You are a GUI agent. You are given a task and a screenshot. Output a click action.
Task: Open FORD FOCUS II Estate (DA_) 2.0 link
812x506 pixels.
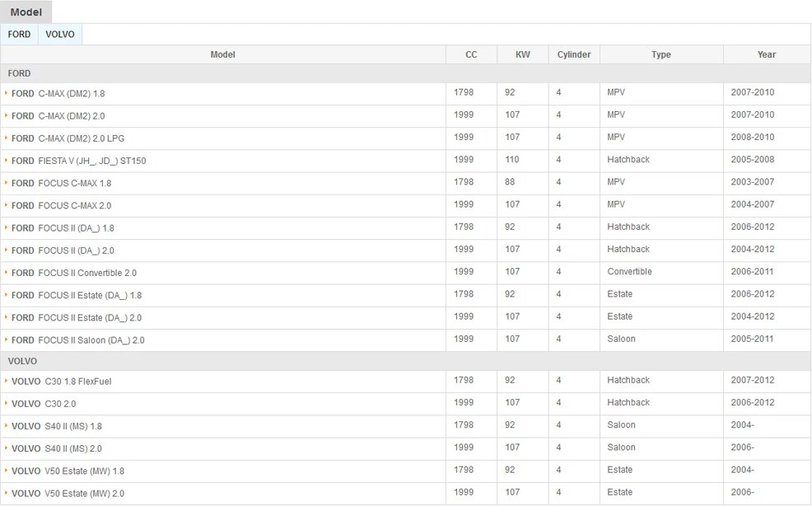[77, 318]
